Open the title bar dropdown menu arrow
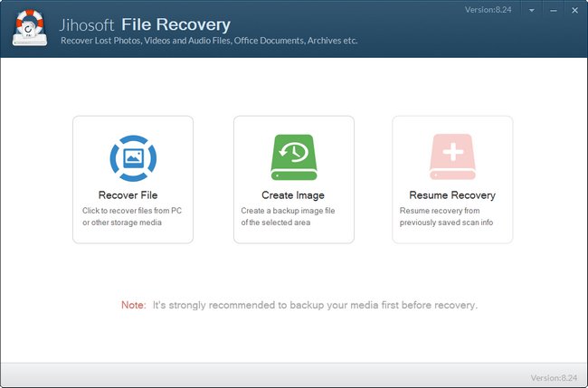Viewport: 588px width, 388px height. coord(531,11)
